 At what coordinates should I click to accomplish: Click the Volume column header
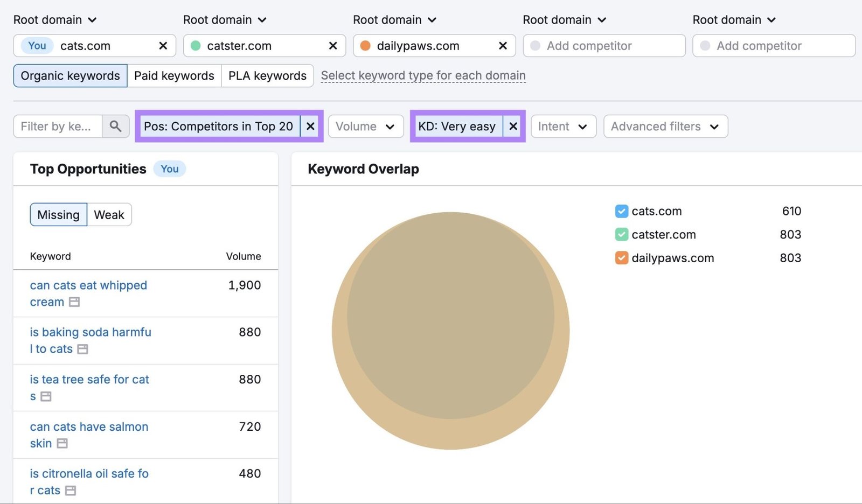pos(244,256)
